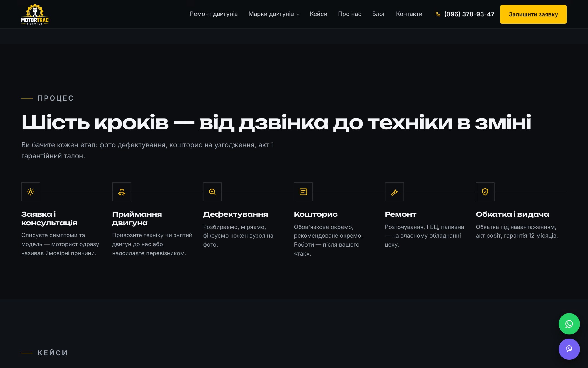Screen dimensions: 588x368
Task: Click the Кошторис step title
Action: (316, 214)
